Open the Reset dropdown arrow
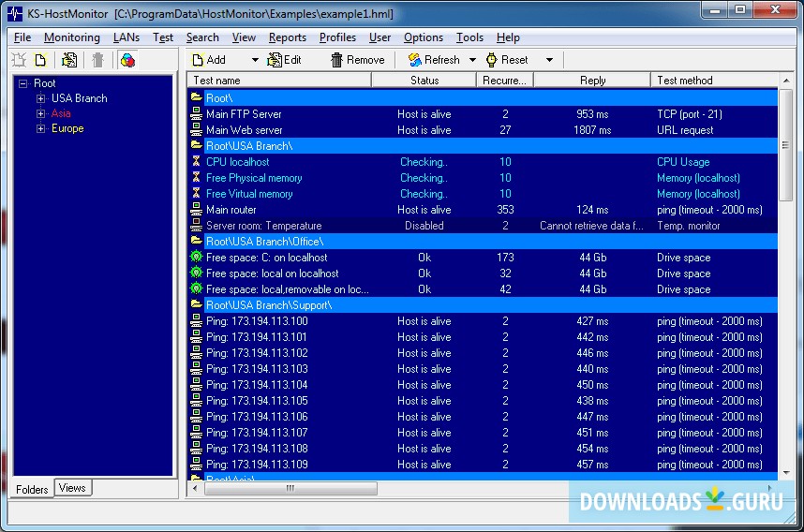 549,60
